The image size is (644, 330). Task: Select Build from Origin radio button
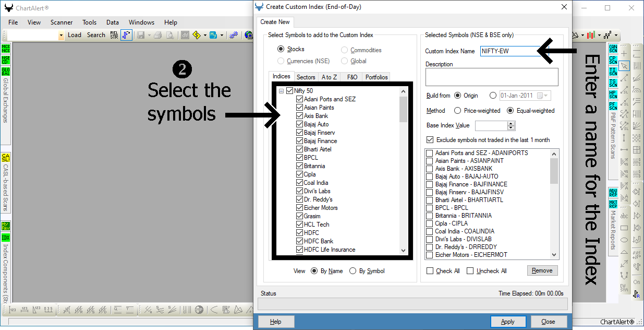458,96
